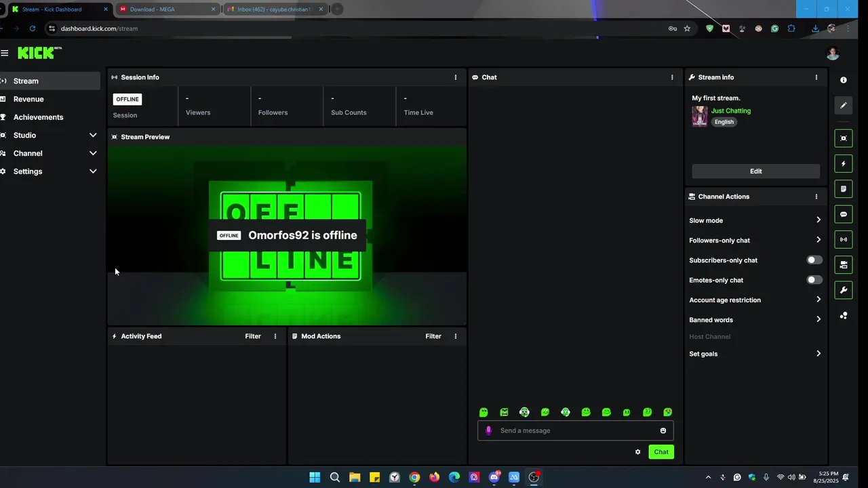Click the English language tag

click(x=724, y=122)
